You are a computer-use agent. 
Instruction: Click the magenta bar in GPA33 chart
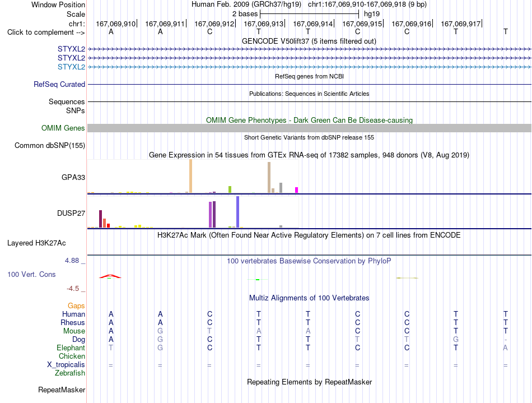point(297,190)
